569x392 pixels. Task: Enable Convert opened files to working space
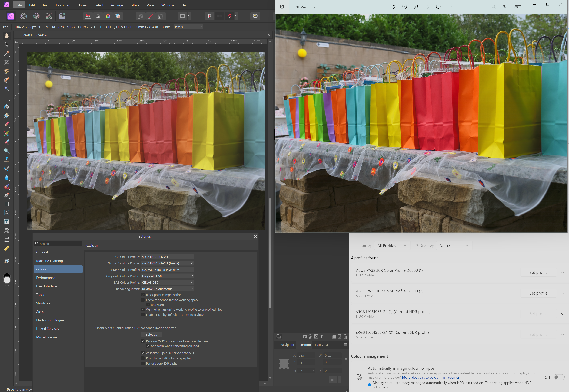(143, 300)
